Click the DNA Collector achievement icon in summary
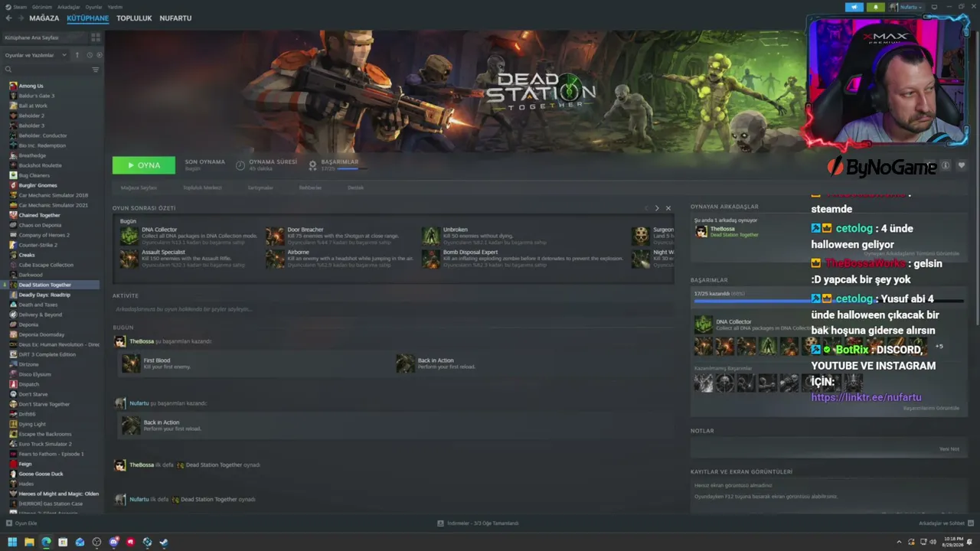The height and width of the screenshot is (551, 980). point(129,235)
